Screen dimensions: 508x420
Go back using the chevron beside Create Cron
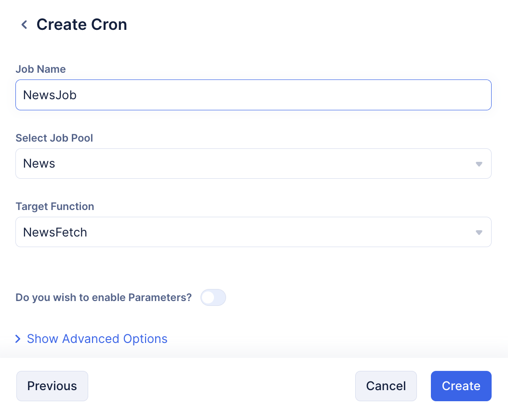coord(24,25)
